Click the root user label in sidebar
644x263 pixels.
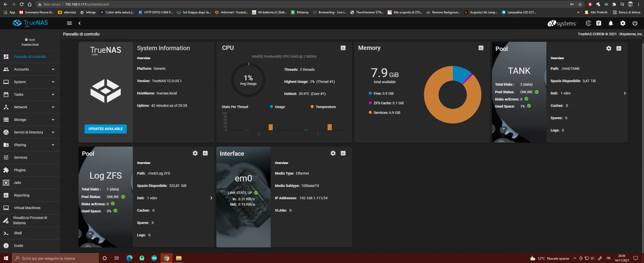pos(30,40)
